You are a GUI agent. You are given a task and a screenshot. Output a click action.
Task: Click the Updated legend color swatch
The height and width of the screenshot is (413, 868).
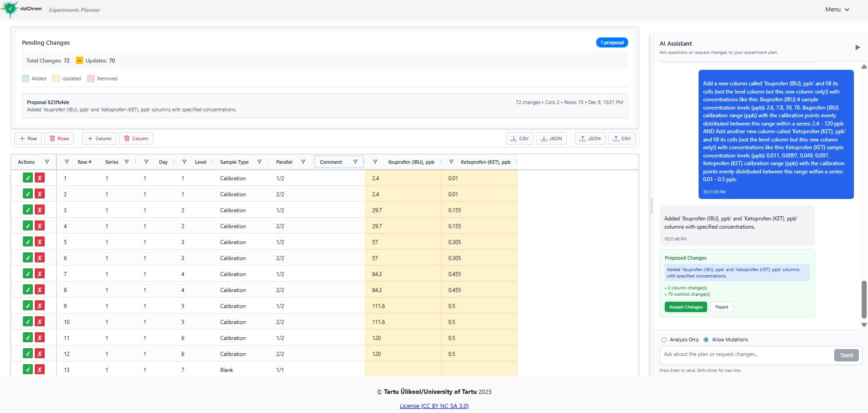click(x=56, y=78)
